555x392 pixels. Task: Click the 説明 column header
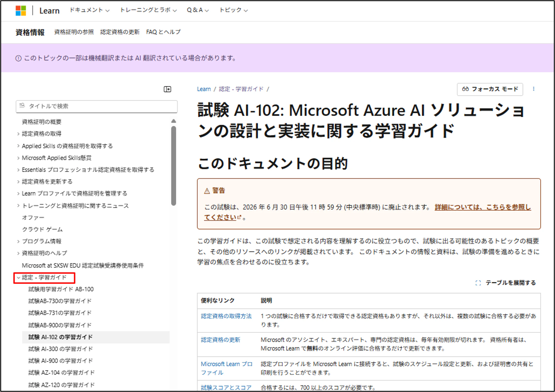pyautogui.click(x=266, y=301)
